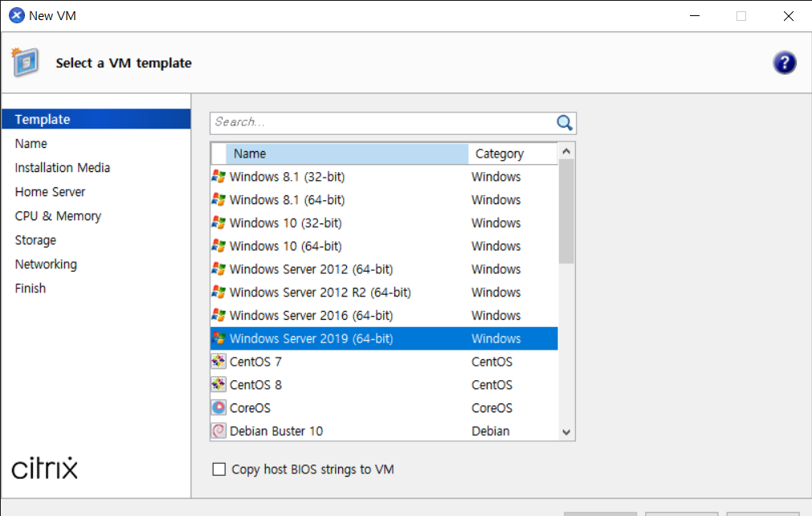Select the Windows Server 2016 (64-bit) name
Viewport: 812px width, 516px height.
(312, 315)
